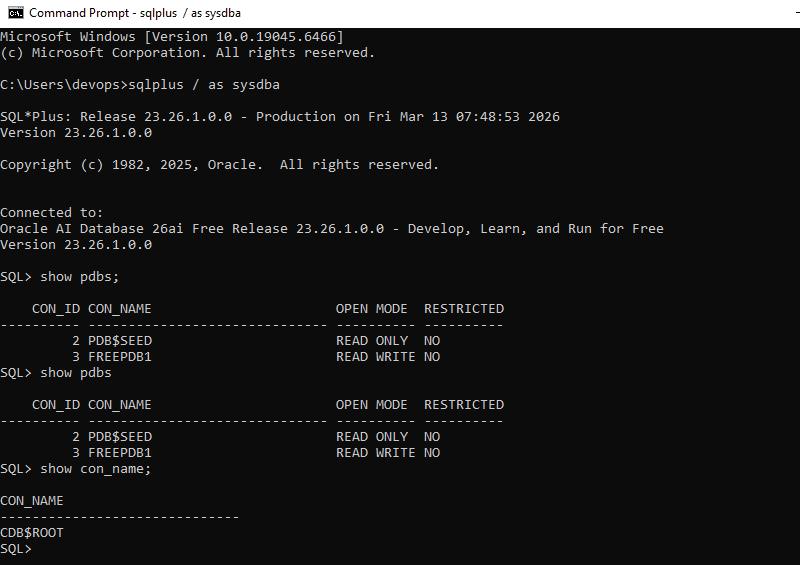Image resolution: width=800 pixels, height=565 pixels.
Task: Click the 'SQL> show pdbs;' command with semicolon
Action: pos(60,277)
